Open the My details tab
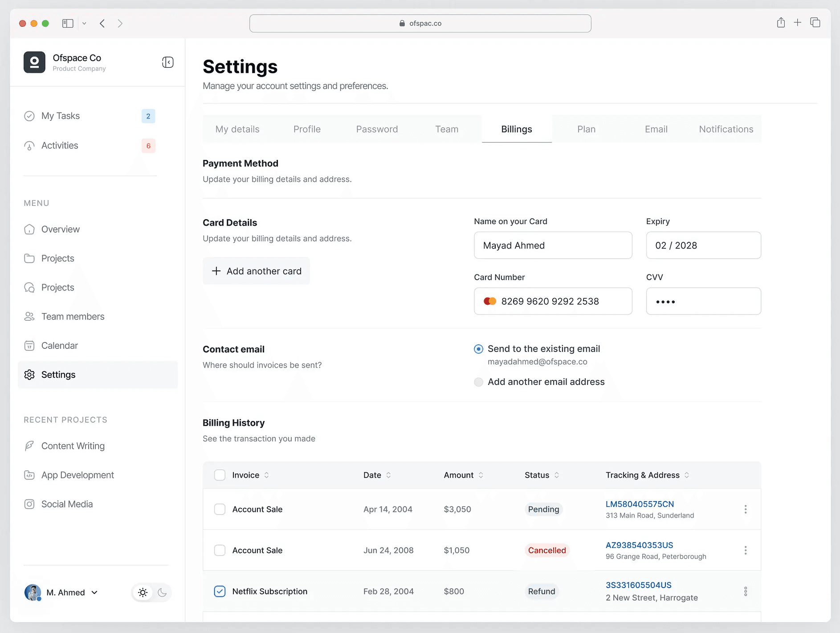 click(x=237, y=129)
